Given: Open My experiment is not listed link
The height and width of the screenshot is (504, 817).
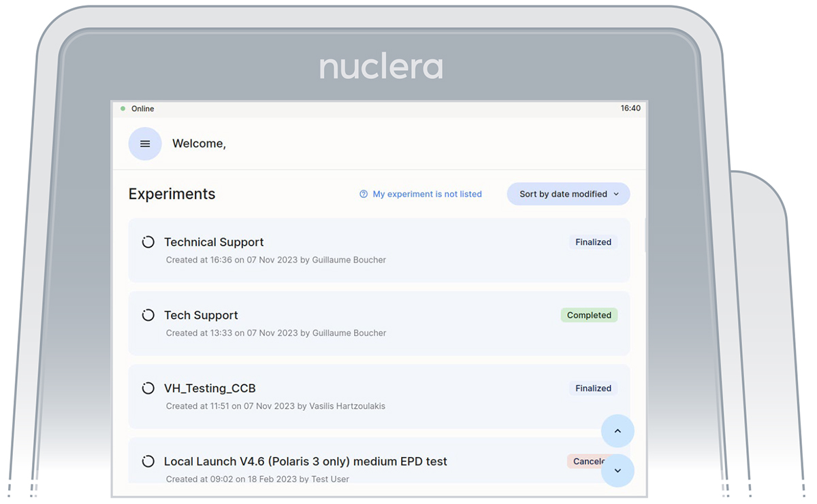Looking at the screenshot, I should pos(427,195).
